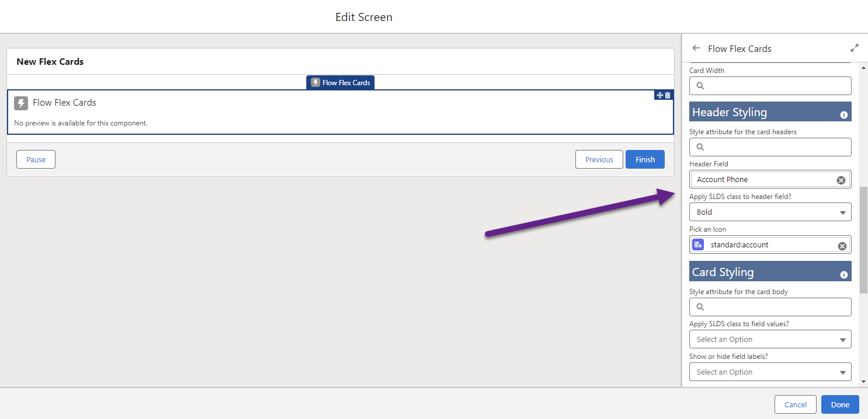Click the Pause button
Image resolution: width=868 pixels, height=419 pixels.
point(36,160)
